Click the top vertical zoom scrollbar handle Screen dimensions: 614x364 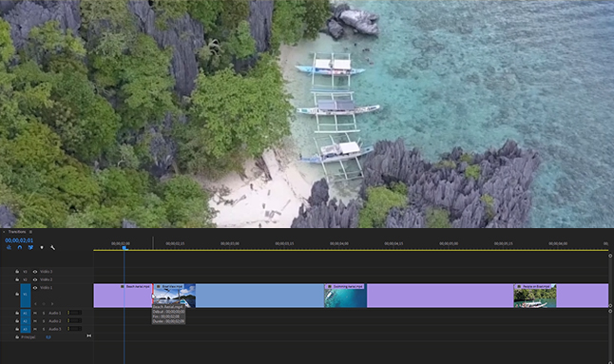pos(610,256)
